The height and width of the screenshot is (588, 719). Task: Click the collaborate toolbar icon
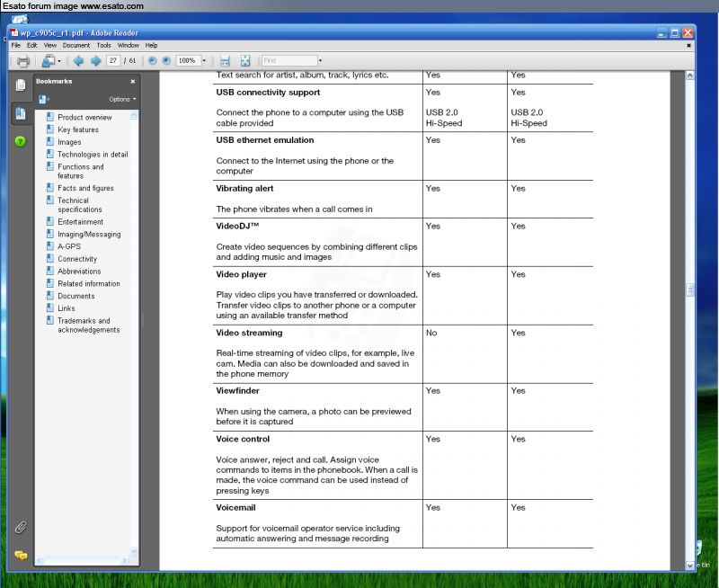(x=49, y=60)
